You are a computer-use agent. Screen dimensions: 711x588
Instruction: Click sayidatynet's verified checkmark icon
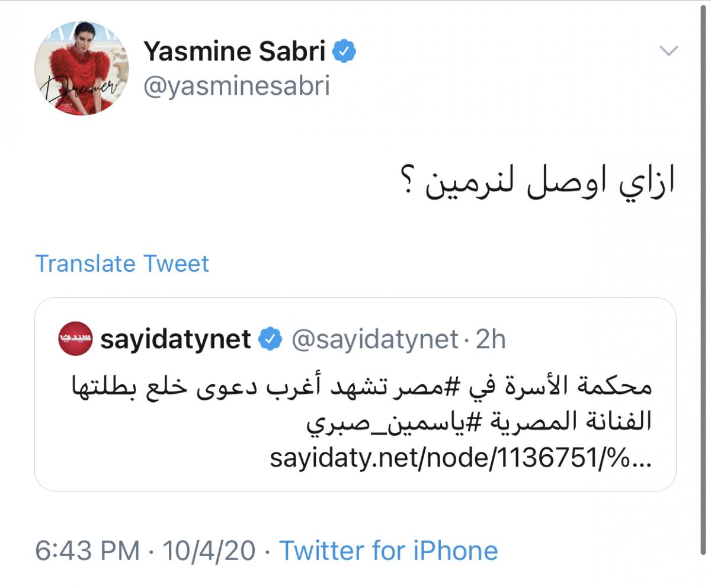coord(268,338)
